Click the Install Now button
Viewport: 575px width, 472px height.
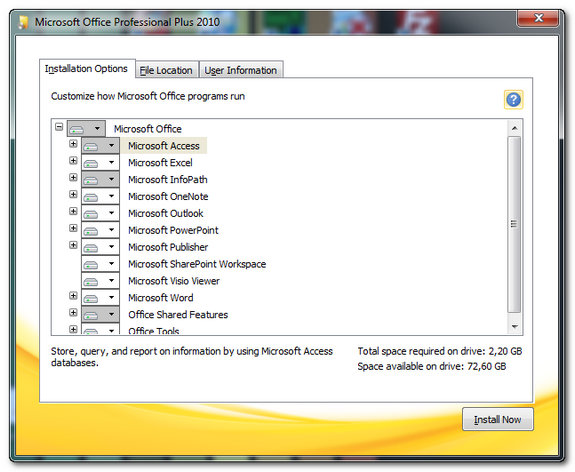pyautogui.click(x=498, y=419)
